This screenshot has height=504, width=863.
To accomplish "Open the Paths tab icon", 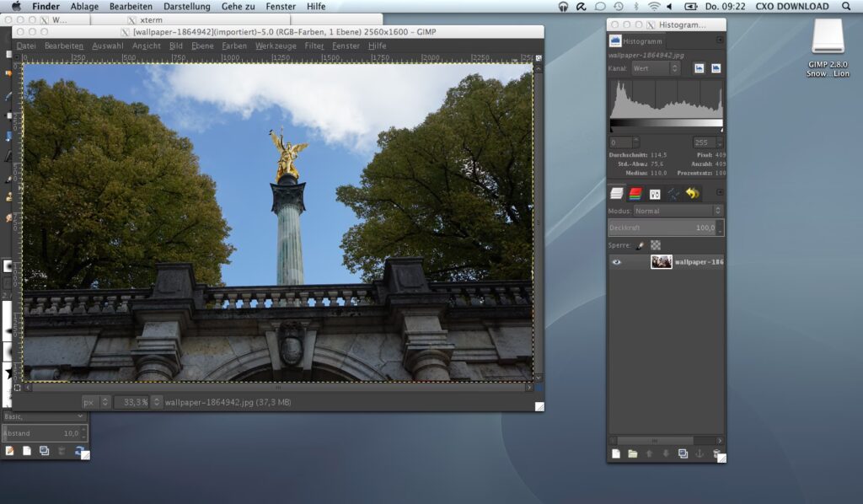I will coord(673,194).
